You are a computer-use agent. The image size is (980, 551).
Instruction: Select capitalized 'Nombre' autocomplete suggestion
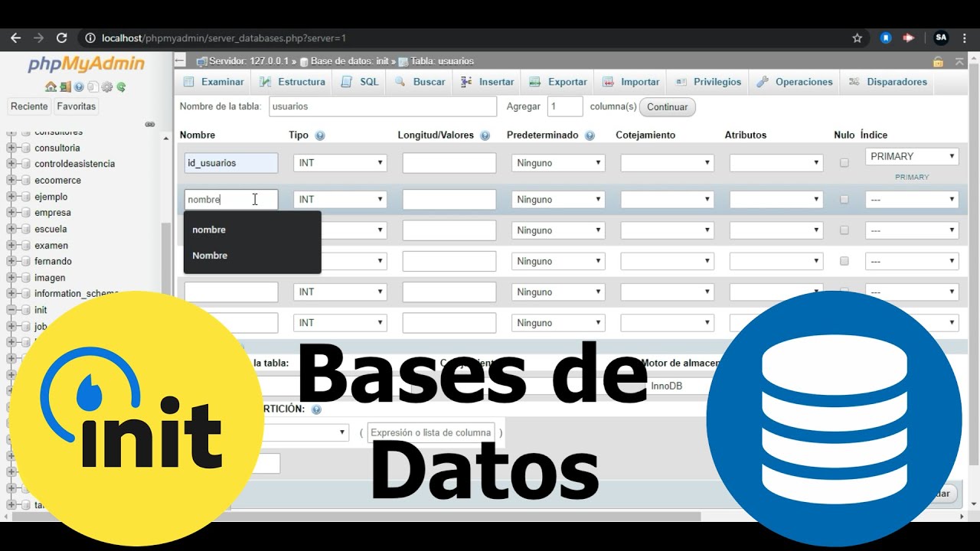pyautogui.click(x=253, y=256)
